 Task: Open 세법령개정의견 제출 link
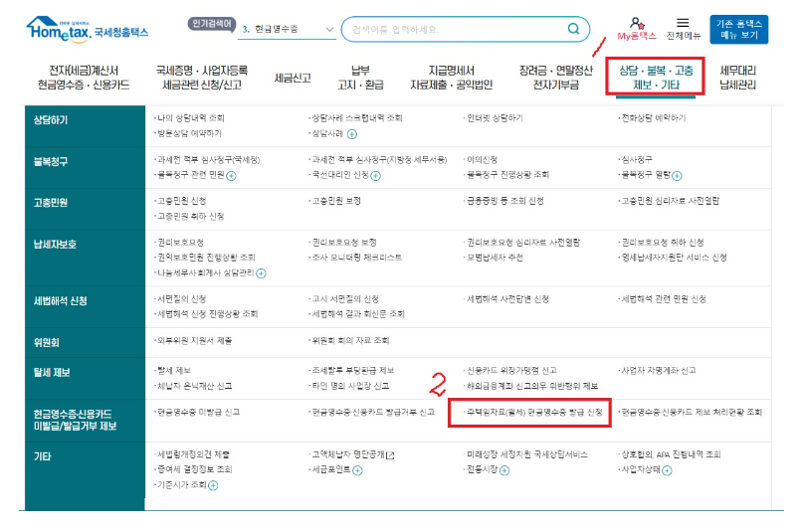point(193,455)
